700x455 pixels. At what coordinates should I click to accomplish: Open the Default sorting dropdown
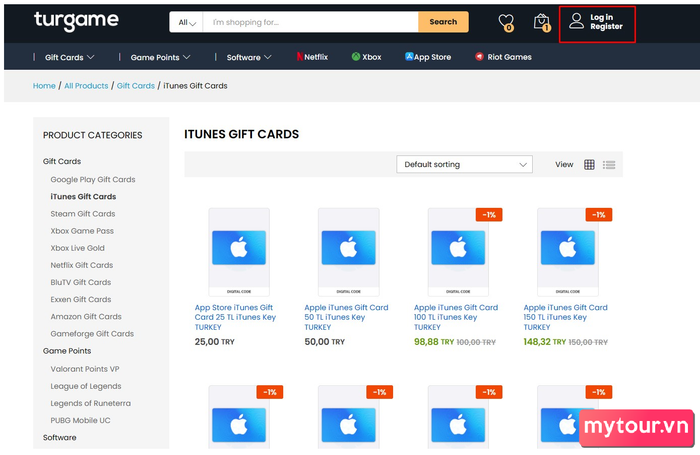pyautogui.click(x=464, y=164)
